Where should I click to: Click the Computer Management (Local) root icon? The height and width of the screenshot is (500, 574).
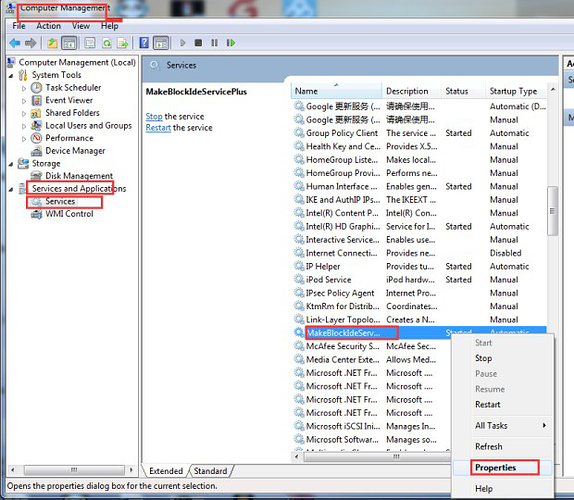[x=11, y=62]
